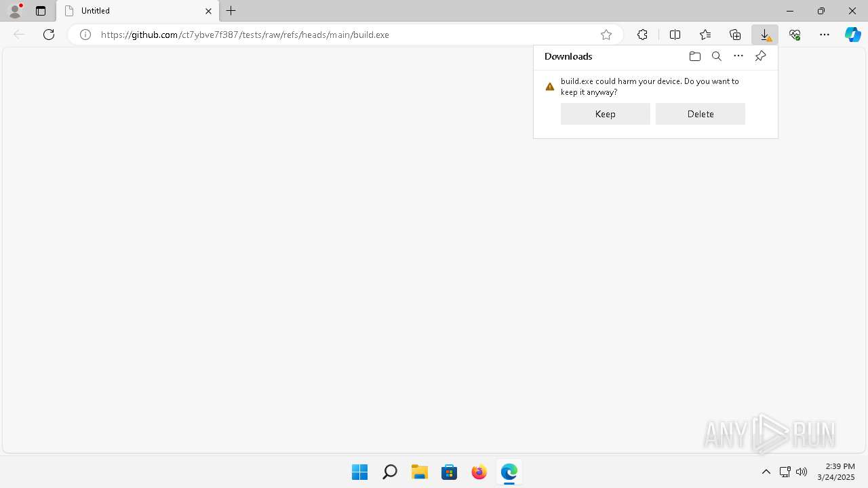The height and width of the screenshot is (488, 868).
Task: Keep the build.exe download
Action: pyautogui.click(x=606, y=114)
